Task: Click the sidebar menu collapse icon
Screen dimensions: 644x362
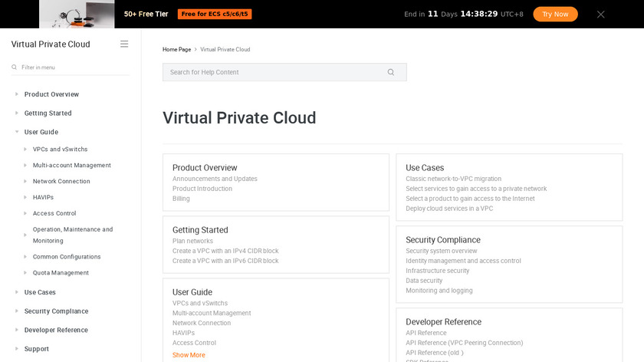Action: [124, 44]
